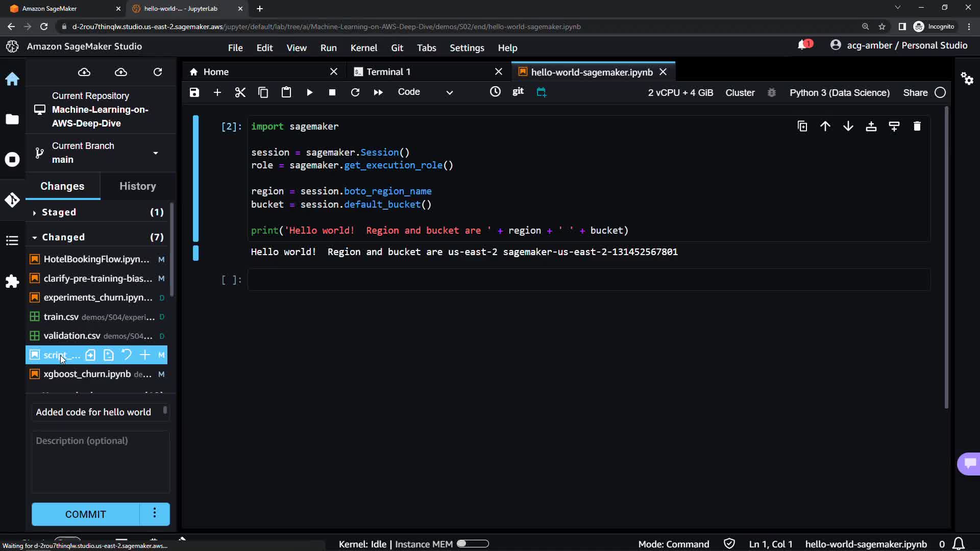Viewport: 980px width, 551px height.
Task: Discard changes on highlighted script file
Action: (127, 355)
